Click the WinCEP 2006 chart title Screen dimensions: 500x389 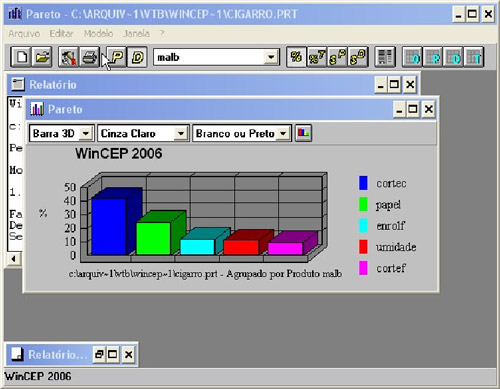coord(119,154)
